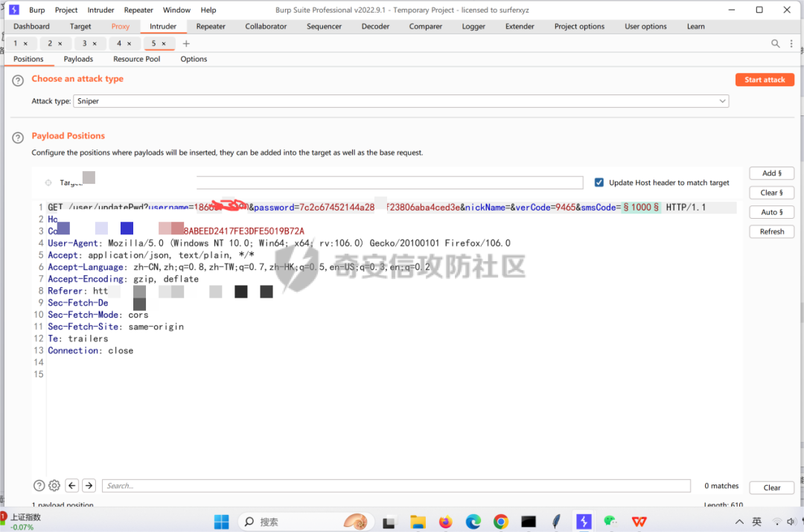Close Intruder tab 1 with its x
The image size is (804, 532).
(x=25, y=44)
